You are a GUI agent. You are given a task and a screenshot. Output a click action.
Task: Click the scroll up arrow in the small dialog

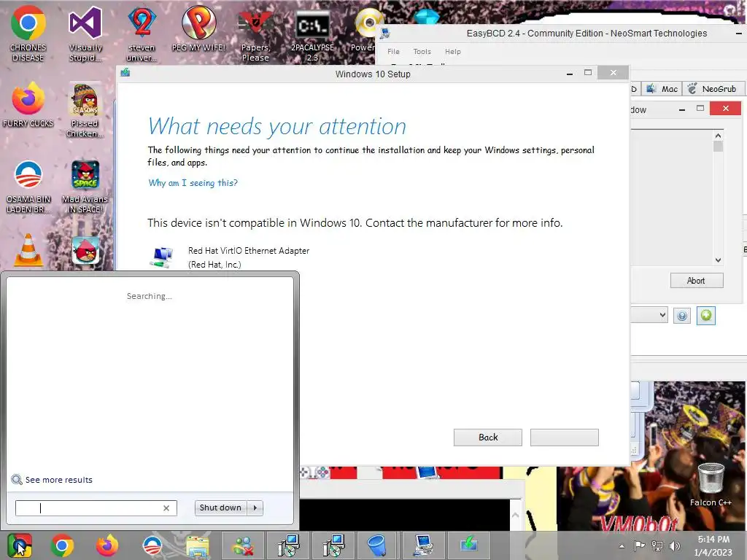pyautogui.click(x=718, y=136)
